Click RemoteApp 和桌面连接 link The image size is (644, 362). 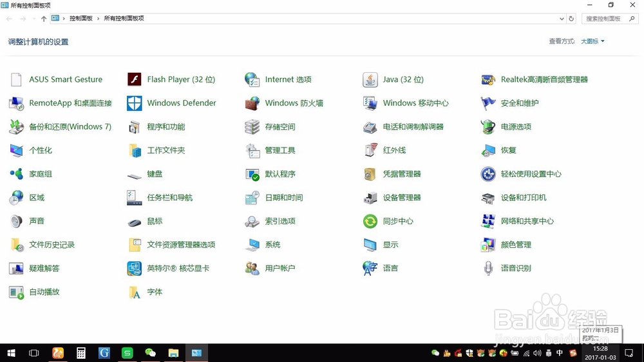[x=71, y=103]
